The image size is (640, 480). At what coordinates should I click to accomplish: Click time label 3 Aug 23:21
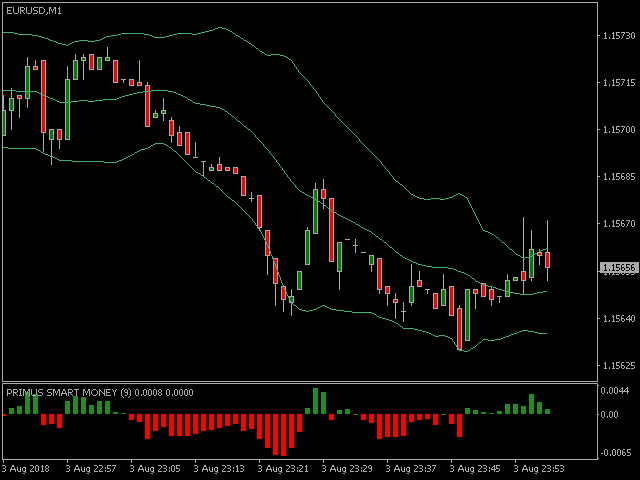pos(283,469)
